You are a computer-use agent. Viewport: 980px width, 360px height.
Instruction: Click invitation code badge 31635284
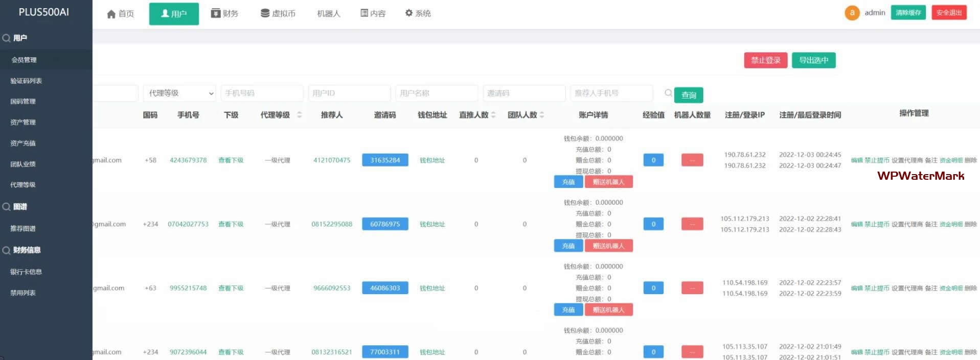385,160
